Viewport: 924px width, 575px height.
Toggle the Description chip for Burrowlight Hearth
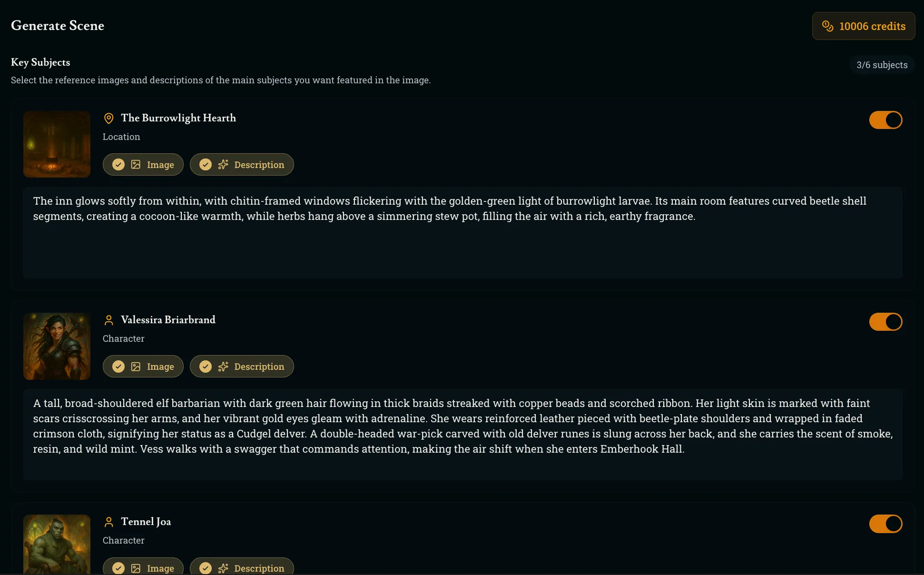pyautogui.click(x=242, y=165)
